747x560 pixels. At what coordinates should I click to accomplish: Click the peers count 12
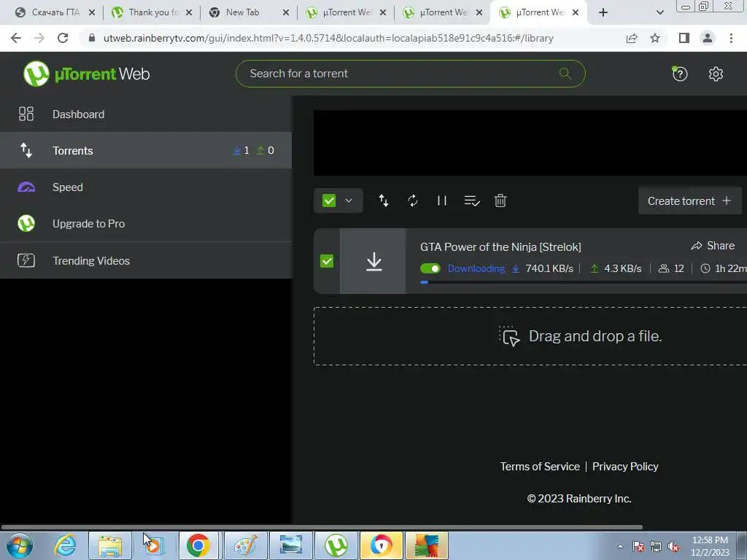(x=671, y=268)
